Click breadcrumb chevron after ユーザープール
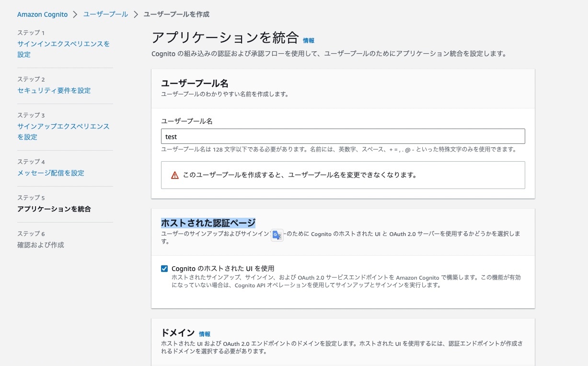Image resolution: width=588 pixels, height=366 pixels. click(136, 14)
